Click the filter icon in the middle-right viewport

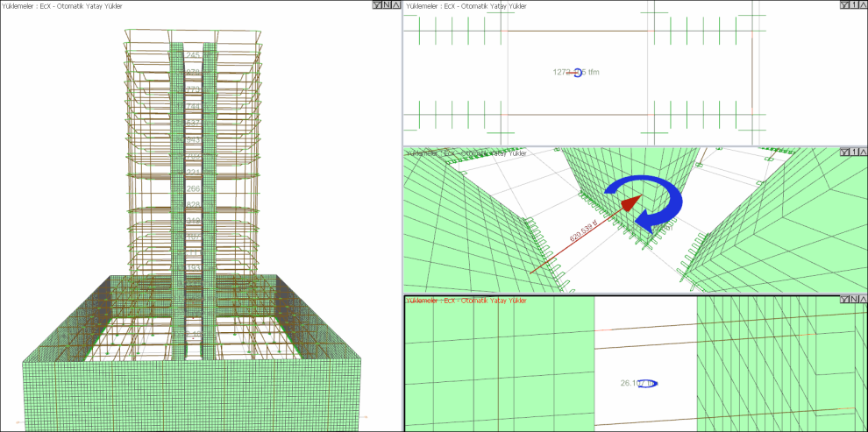843,152
